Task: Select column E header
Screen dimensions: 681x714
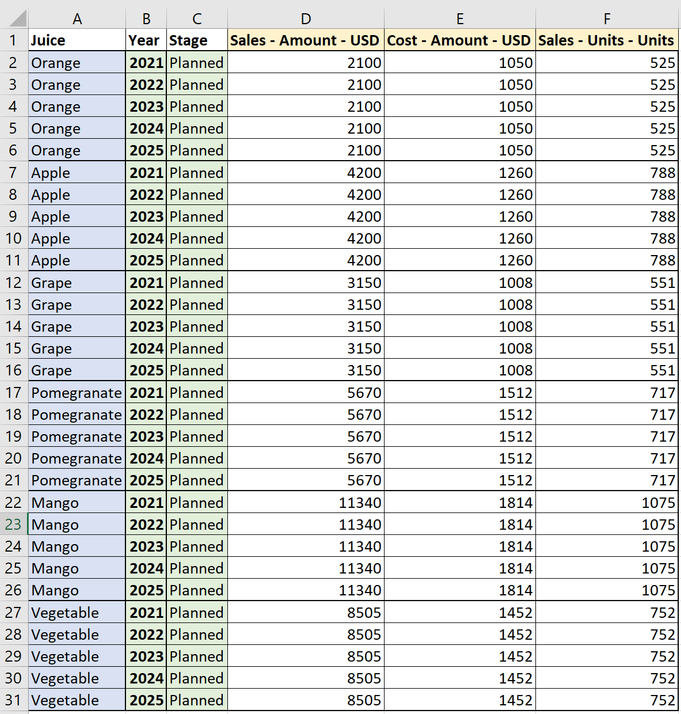Action: pos(460,19)
